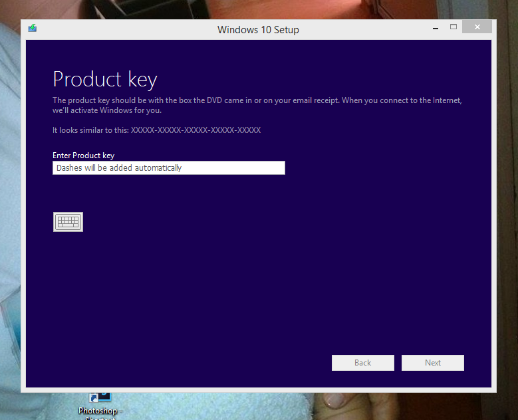Screen dimensions: 518x420
Task: Focus the Enter Product key field
Action: [169, 167]
